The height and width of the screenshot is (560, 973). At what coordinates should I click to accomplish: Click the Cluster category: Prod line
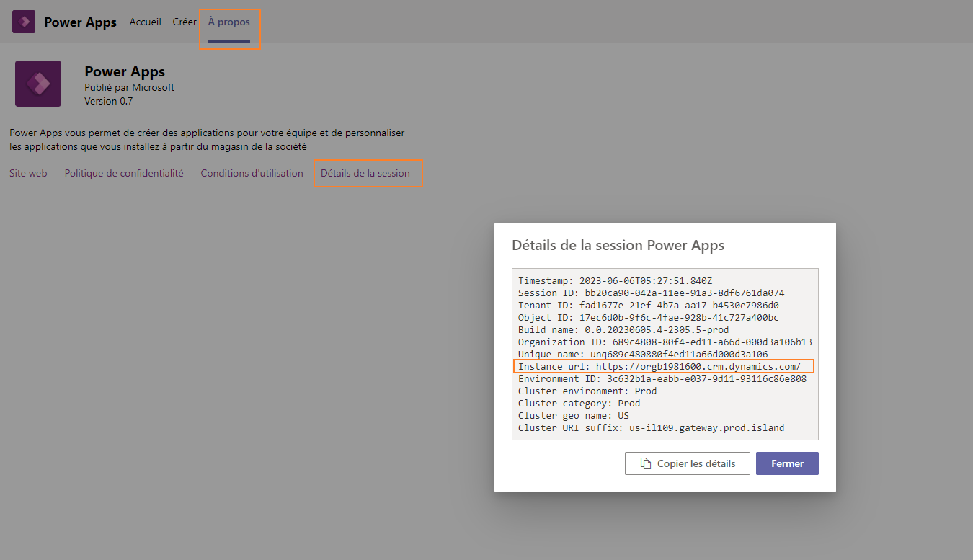pyautogui.click(x=579, y=403)
